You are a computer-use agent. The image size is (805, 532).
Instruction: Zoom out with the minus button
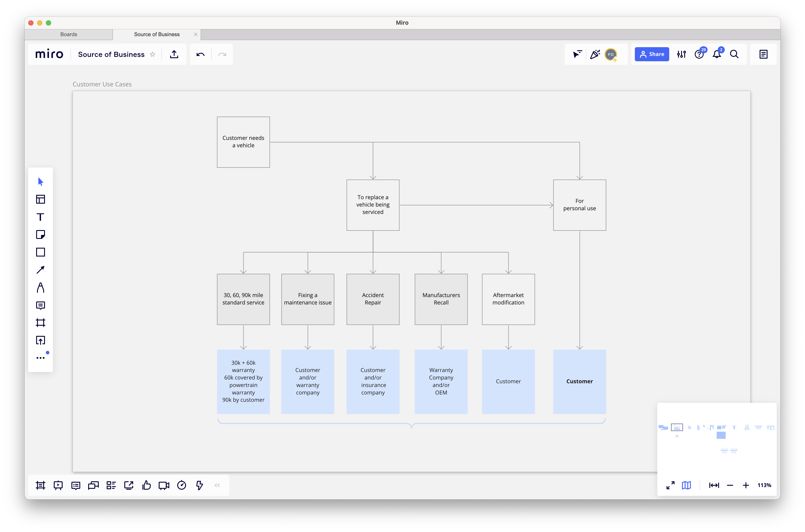pos(730,485)
